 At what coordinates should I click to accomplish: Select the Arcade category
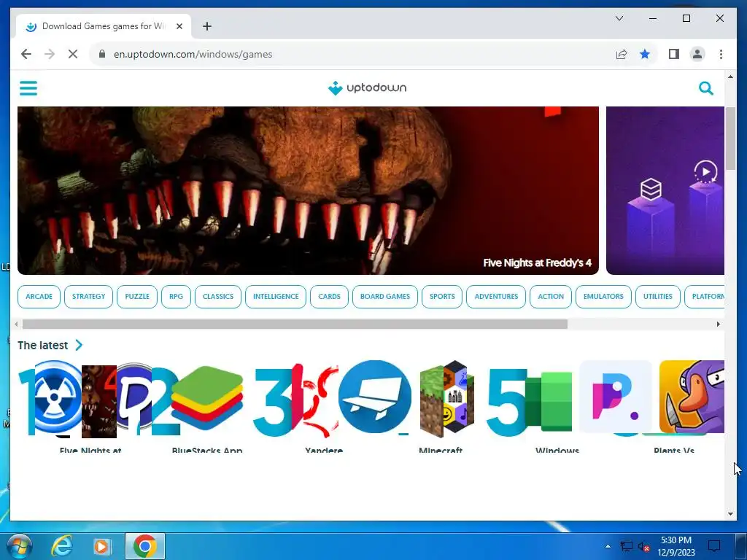click(x=39, y=297)
